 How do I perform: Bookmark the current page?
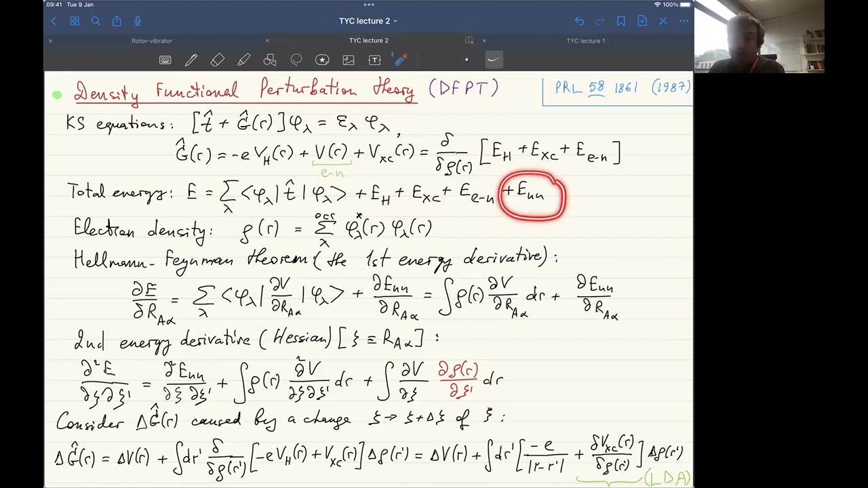pos(620,21)
